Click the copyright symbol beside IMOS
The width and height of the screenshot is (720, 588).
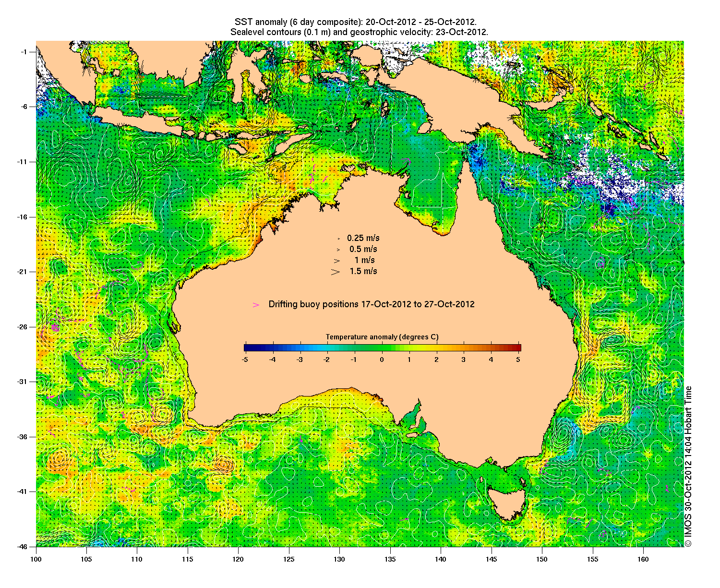click(x=688, y=543)
